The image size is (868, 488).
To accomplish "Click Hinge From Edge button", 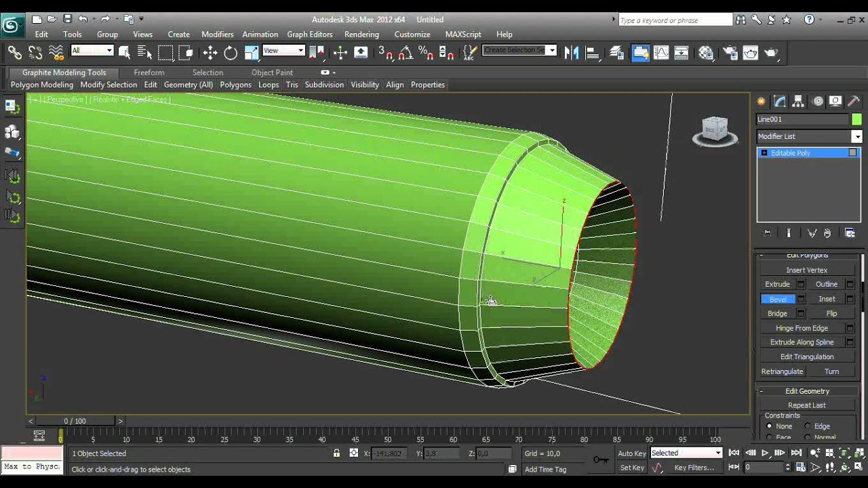I will [x=802, y=328].
